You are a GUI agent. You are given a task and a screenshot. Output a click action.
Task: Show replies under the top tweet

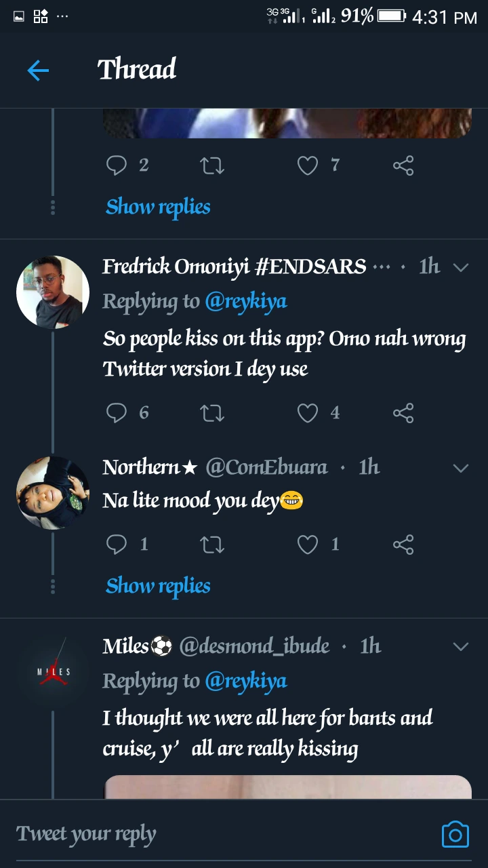coord(158,207)
